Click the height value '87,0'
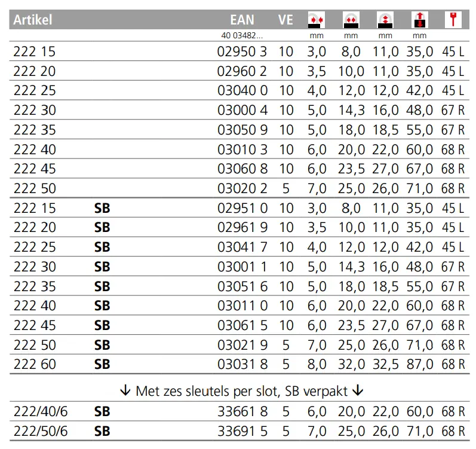 (419, 364)
